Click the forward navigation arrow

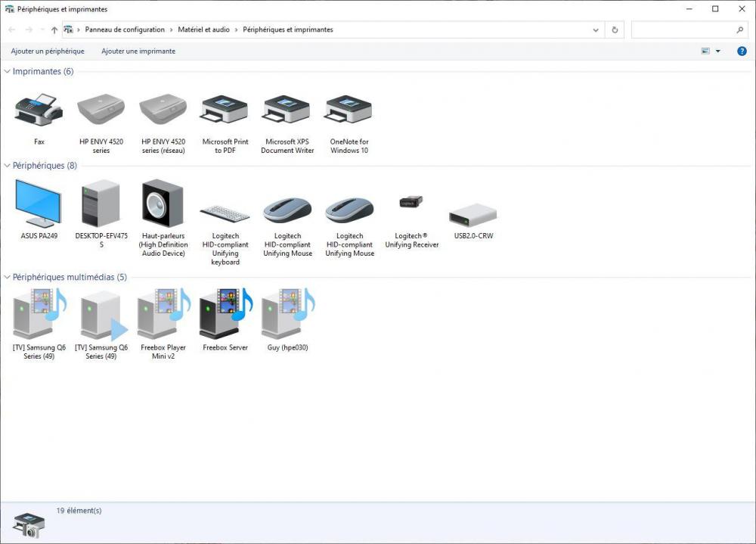[x=29, y=30]
